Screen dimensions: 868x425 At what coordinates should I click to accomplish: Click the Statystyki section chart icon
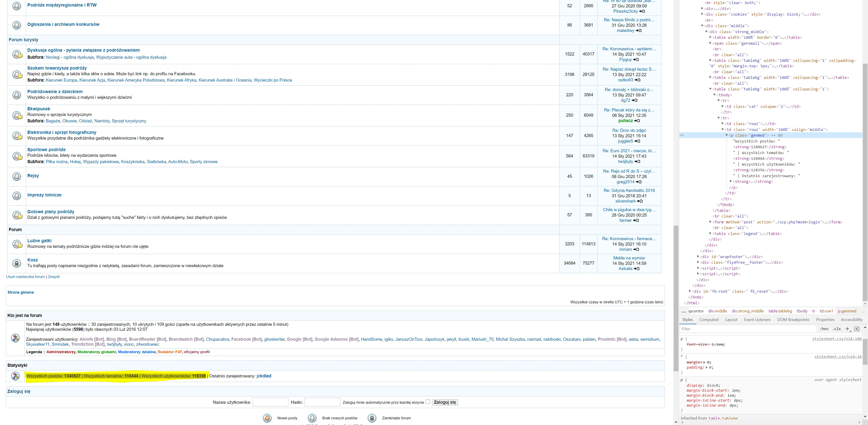tap(15, 376)
